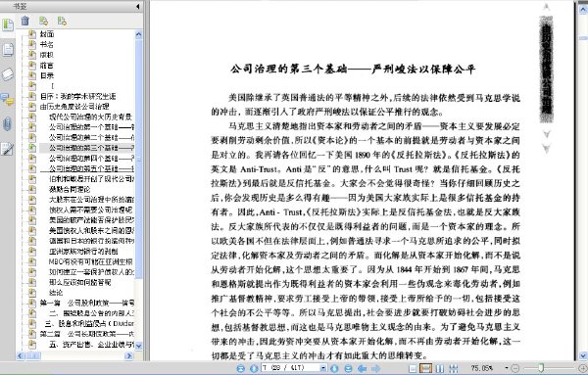
Task: Open the 自序：我的学术研究生涯 bookmark
Action: pyautogui.click(x=78, y=96)
